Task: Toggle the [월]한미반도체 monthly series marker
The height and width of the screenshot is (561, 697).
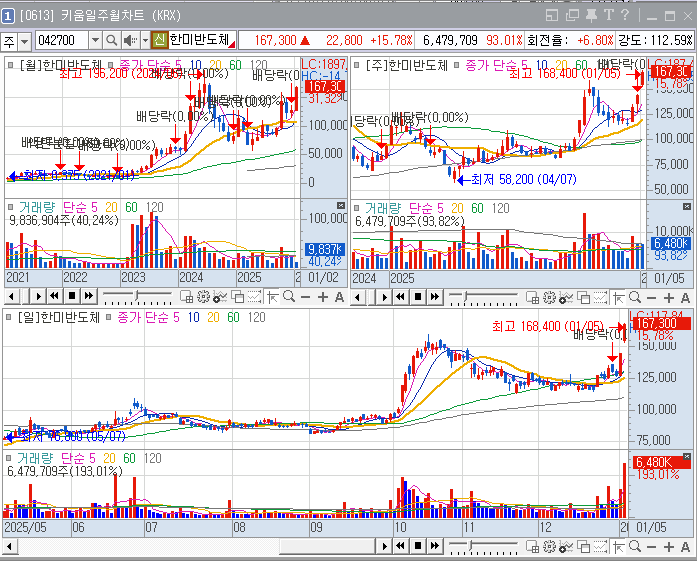Action: pyautogui.click(x=11, y=65)
